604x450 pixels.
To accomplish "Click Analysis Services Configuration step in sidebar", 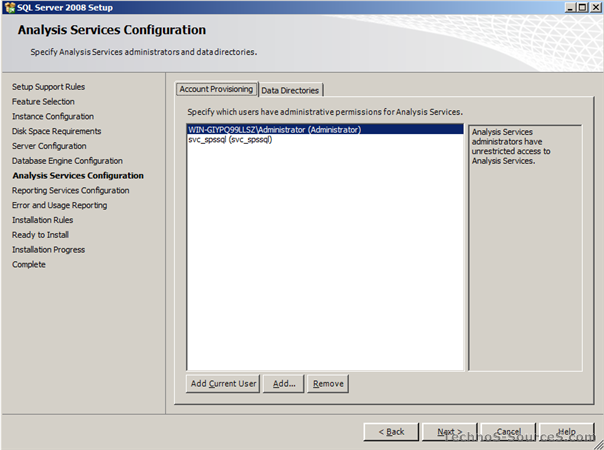I will (78, 176).
